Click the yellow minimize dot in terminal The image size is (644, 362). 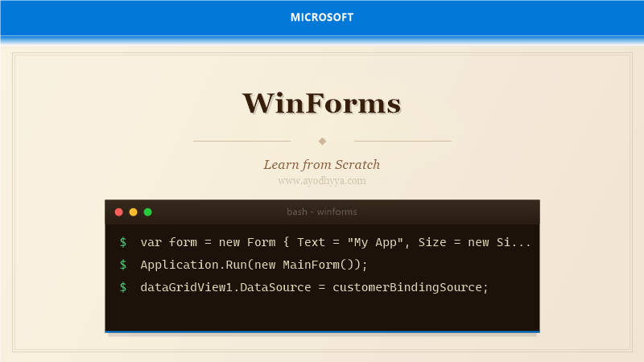[x=133, y=212]
